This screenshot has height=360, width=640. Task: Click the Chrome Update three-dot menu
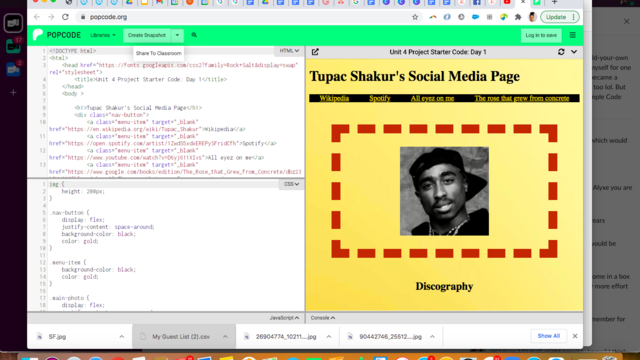[573, 17]
